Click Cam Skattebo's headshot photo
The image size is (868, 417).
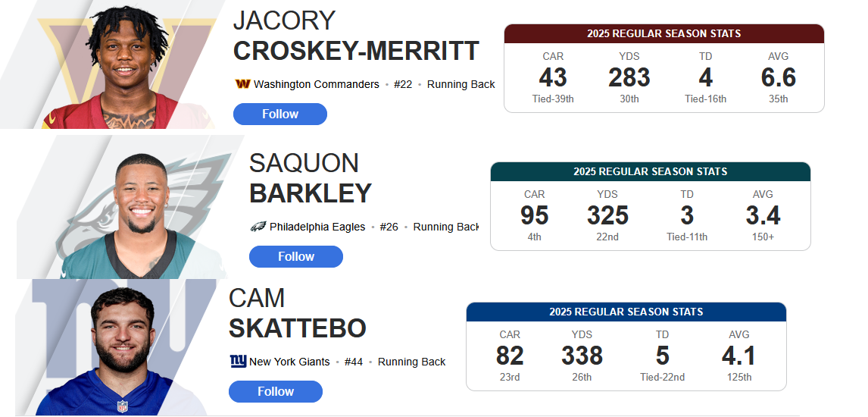pos(121,349)
